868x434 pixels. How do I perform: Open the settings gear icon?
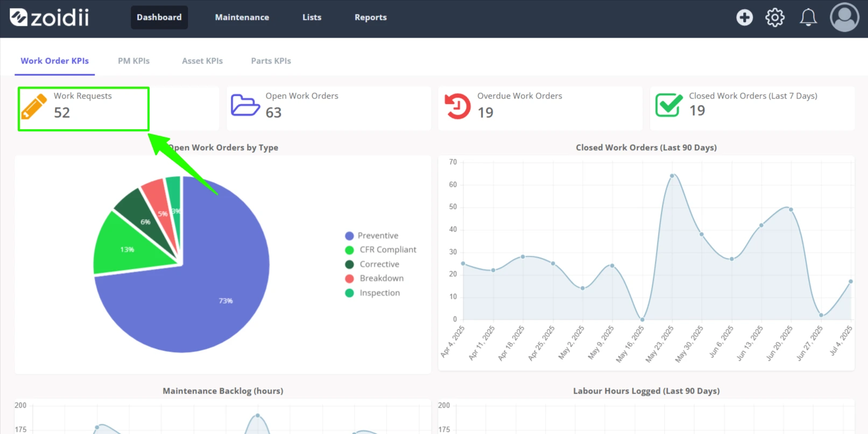(775, 18)
